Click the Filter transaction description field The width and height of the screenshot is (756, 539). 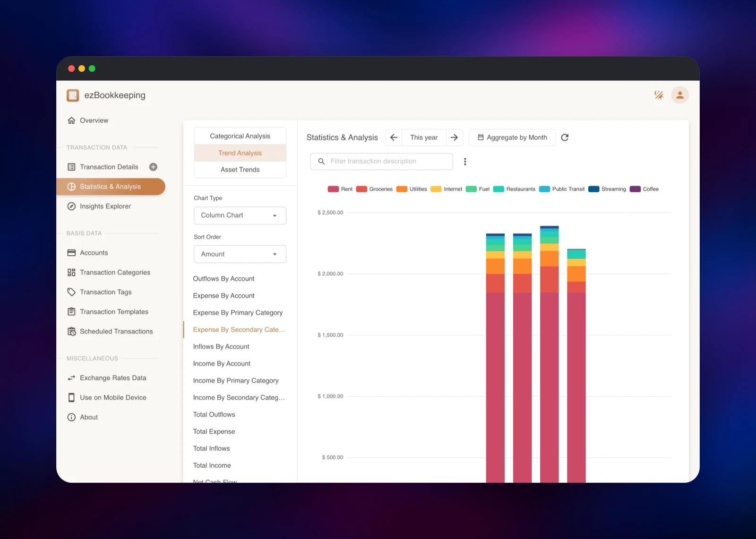(x=381, y=162)
